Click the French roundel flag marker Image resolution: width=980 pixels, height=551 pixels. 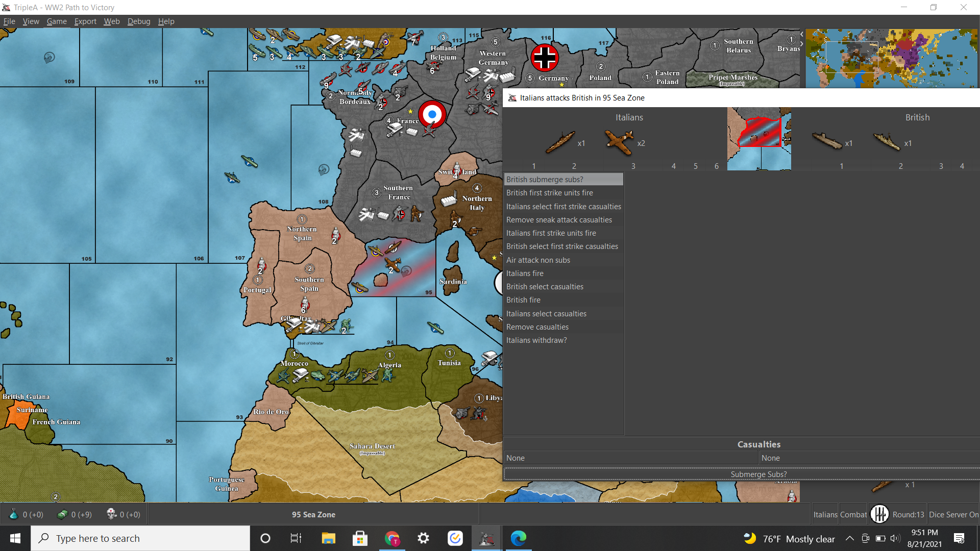click(x=432, y=114)
